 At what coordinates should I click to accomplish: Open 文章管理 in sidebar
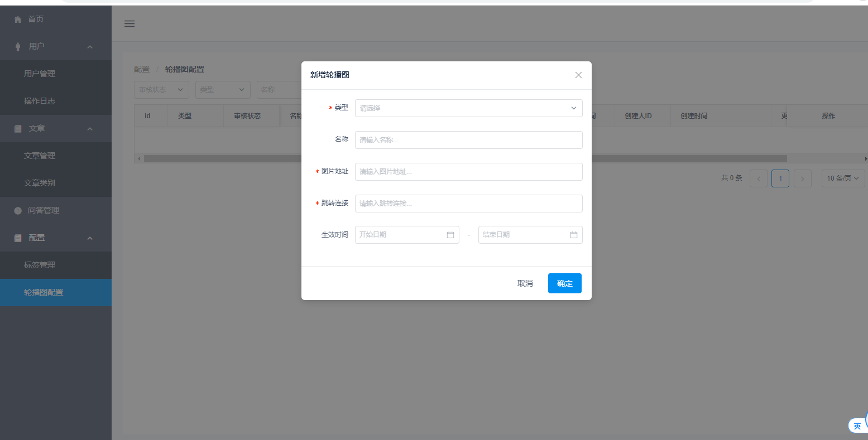tap(56, 156)
